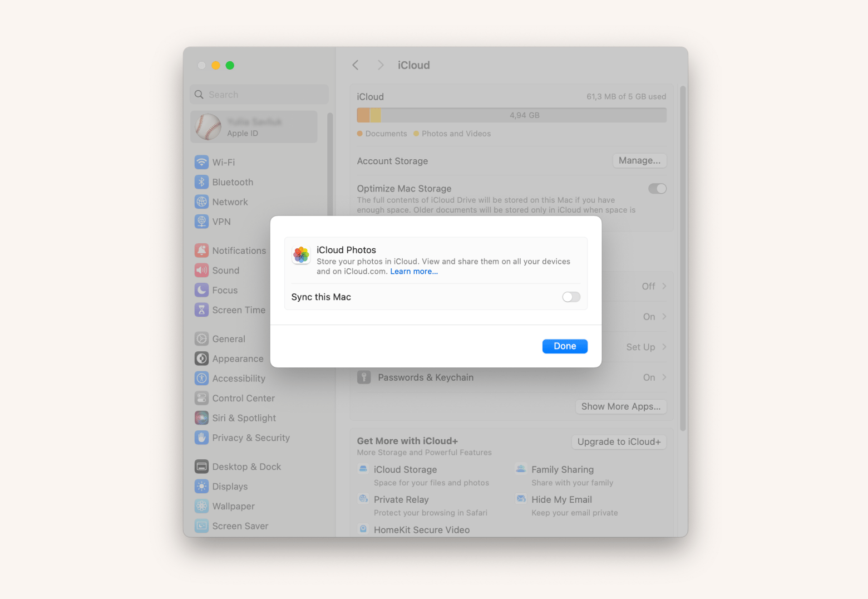Screen dimensions: 868x599
Task: Click the Get More with iCloud+ heading
Action: tap(407, 441)
